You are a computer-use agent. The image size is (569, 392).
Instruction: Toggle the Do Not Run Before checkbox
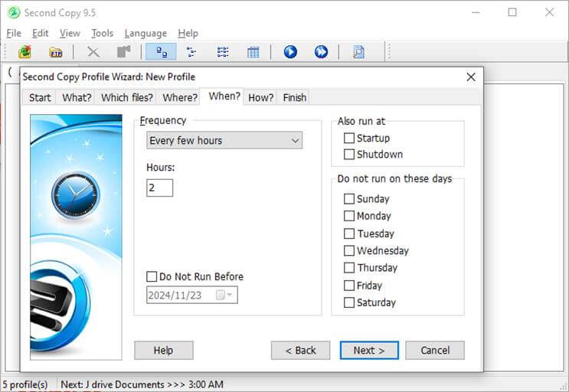point(152,276)
